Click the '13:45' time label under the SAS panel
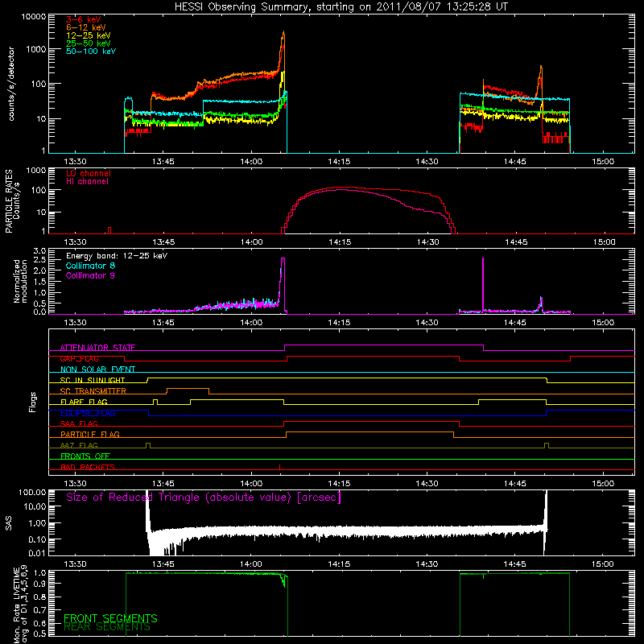This screenshot has width=644, height=644. point(163,564)
